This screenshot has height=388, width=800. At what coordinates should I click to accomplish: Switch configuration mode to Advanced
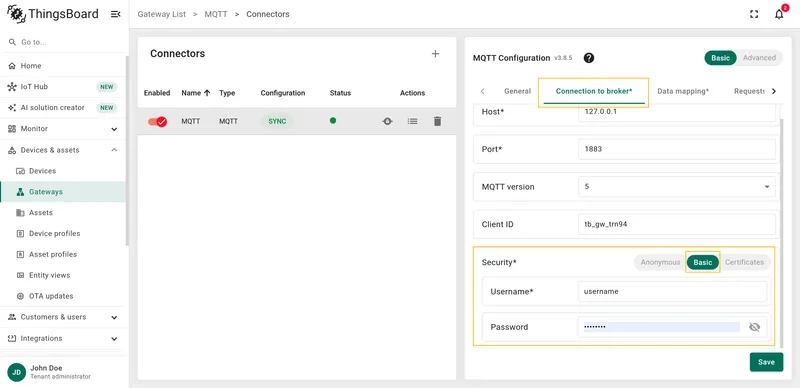coord(759,58)
